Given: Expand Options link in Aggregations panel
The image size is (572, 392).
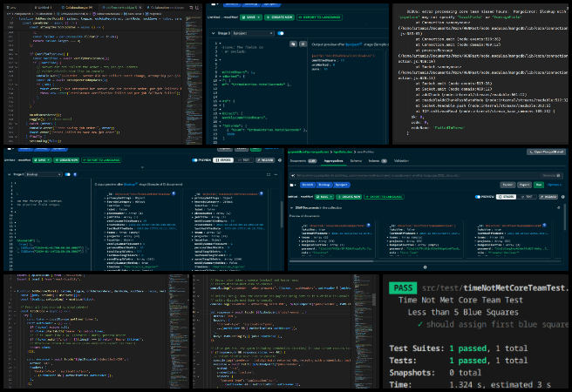Looking at the screenshot, I should coord(555,185).
